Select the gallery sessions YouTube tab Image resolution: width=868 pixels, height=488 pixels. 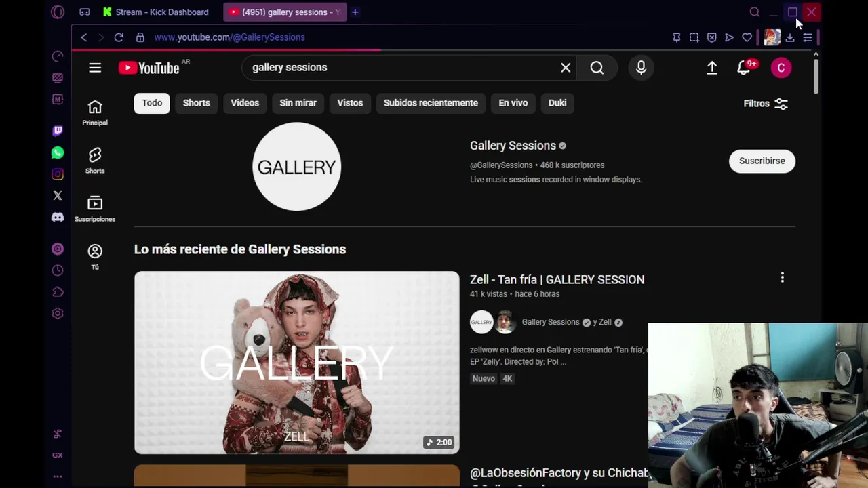tap(285, 12)
